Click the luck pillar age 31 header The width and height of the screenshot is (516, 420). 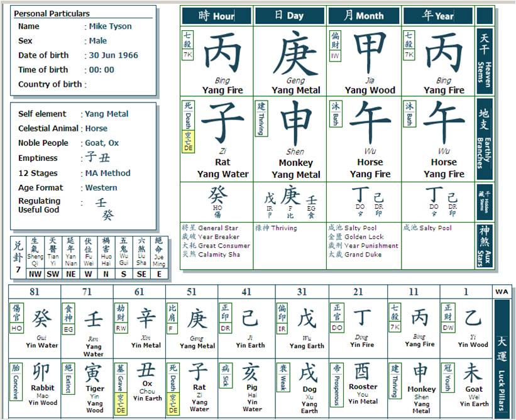302,292
